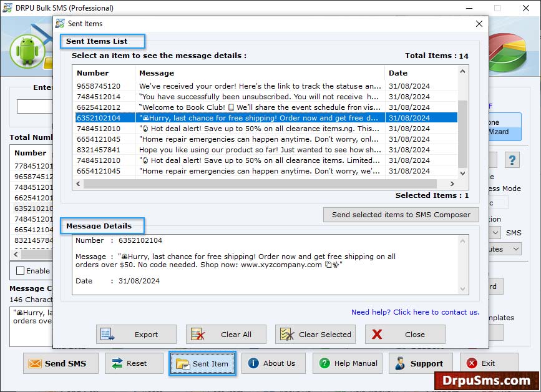Click the '146 Charact' count in main window
This screenshot has height=392, width=541.
pos(31,300)
